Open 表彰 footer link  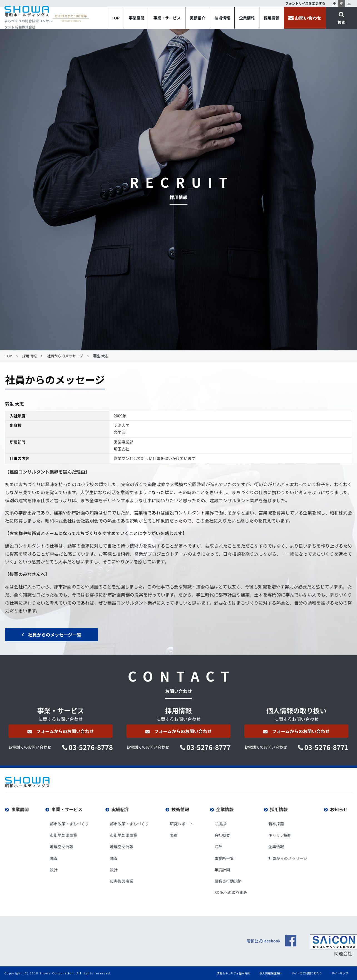pyautogui.click(x=174, y=835)
